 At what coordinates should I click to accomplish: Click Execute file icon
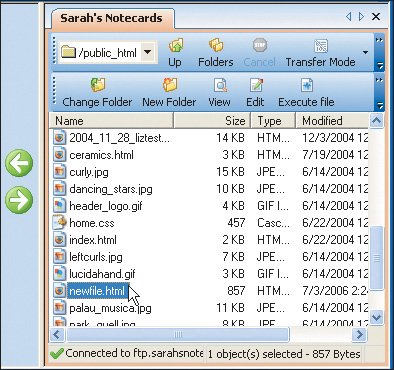pos(307,86)
